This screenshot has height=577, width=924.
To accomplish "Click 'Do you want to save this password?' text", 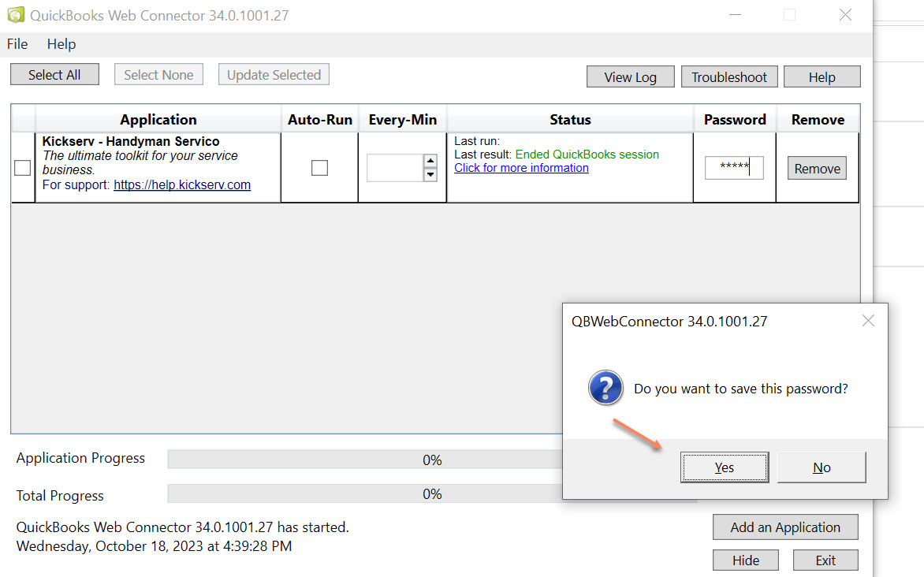I will tap(741, 389).
